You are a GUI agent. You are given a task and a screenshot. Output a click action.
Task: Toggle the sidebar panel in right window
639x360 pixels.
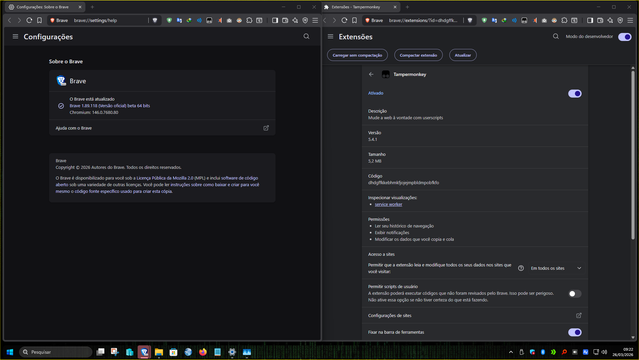click(x=590, y=20)
